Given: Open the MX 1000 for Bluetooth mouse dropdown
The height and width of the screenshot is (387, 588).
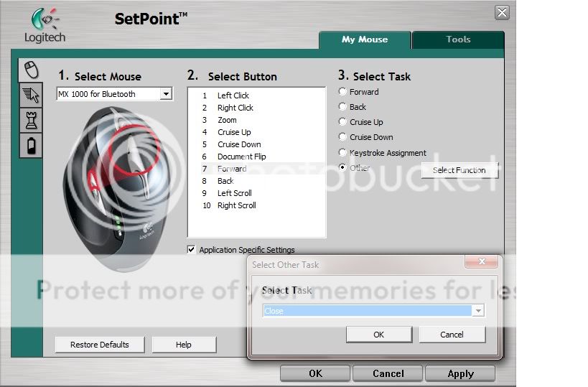Looking at the screenshot, I should [166, 94].
